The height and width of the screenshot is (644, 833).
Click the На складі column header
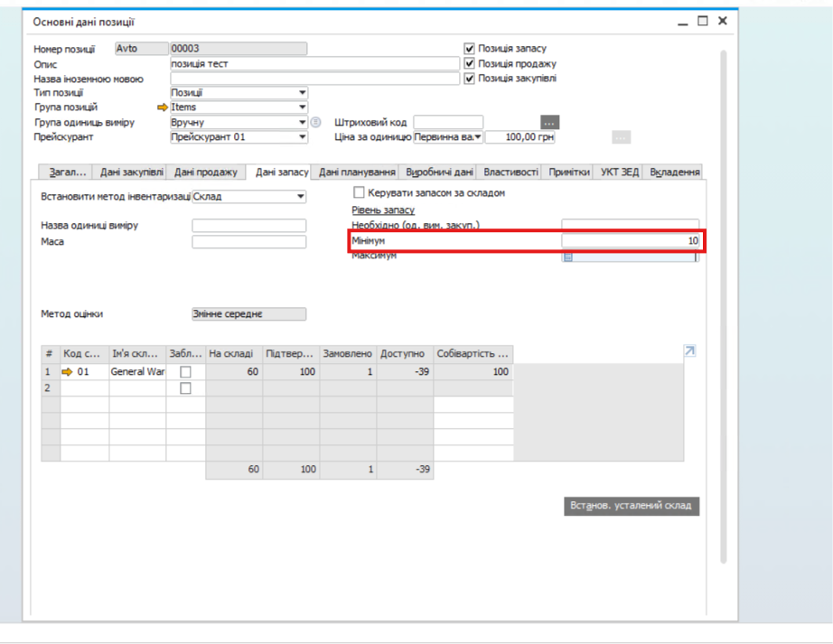(x=234, y=353)
